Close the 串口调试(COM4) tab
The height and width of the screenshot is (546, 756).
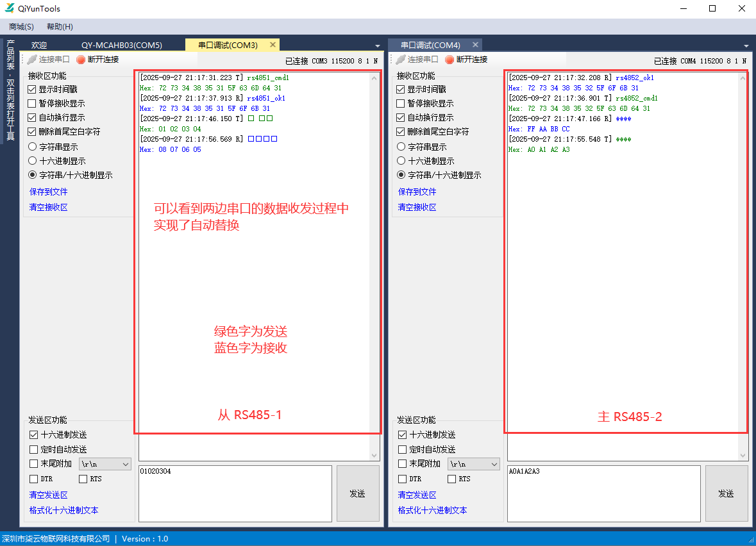pos(475,45)
